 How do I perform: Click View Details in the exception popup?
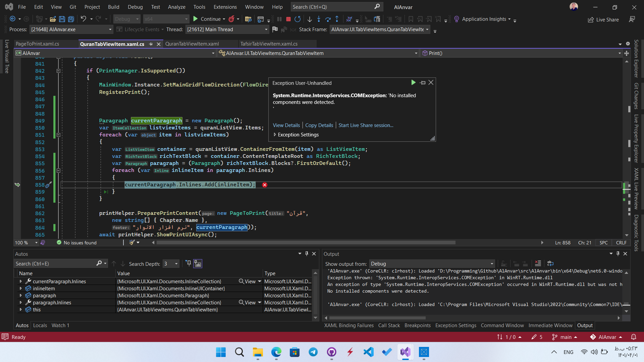286,125
